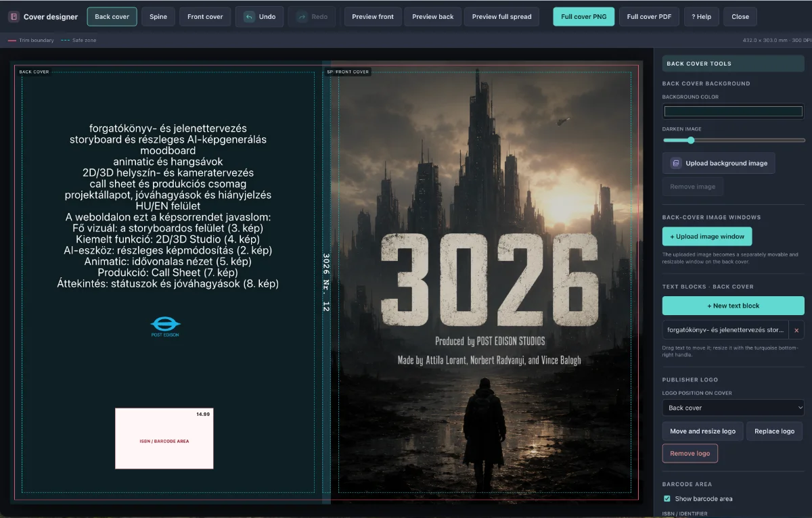
Task: Click the 'Produkció: Call Sheet (7. kép)' line
Action: (168, 273)
